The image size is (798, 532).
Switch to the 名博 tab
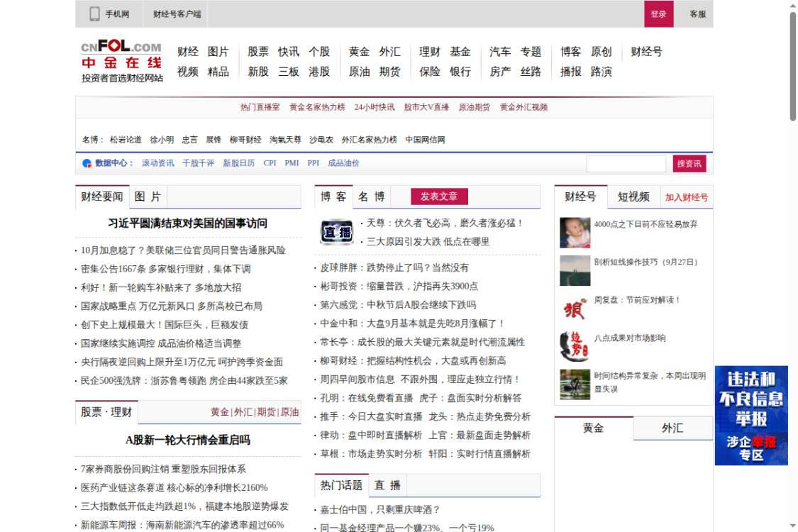point(372,197)
